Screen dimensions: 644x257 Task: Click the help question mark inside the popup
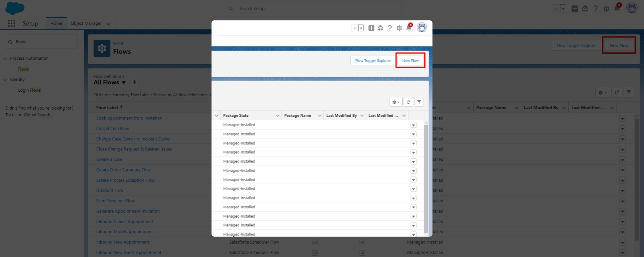click(390, 28)
